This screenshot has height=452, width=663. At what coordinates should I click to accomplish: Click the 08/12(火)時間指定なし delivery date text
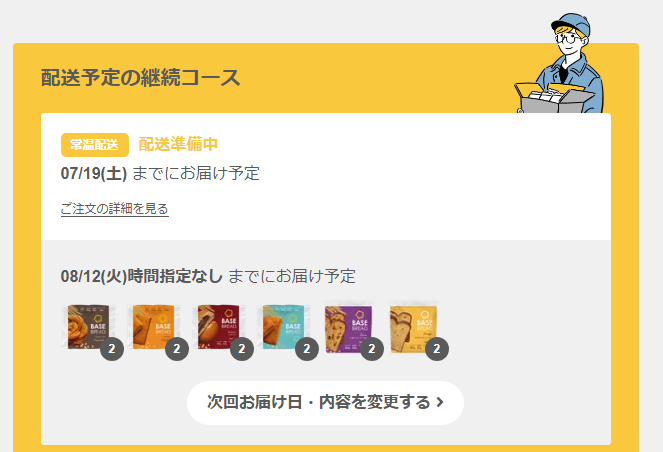(142, 276)
